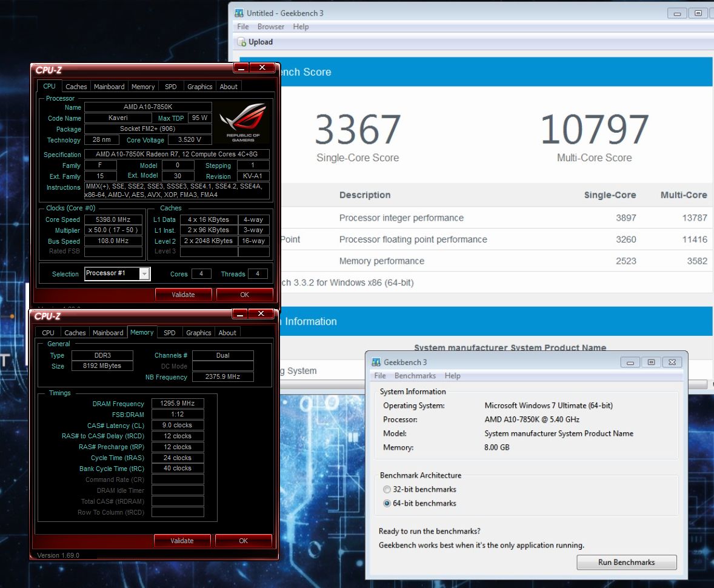Screen dimensions: 714x588
Task: Select 64-bit benchmarks radio button
Action: tap(387, 504)
